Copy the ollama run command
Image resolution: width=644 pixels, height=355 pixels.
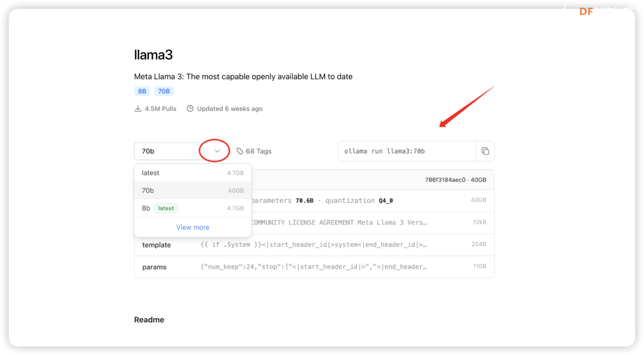click(485, 151)
